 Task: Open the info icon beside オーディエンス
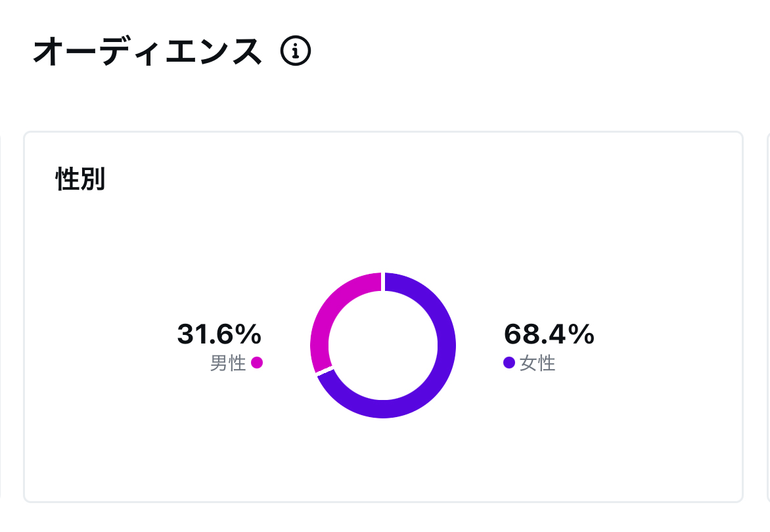(x=296, y=51)
